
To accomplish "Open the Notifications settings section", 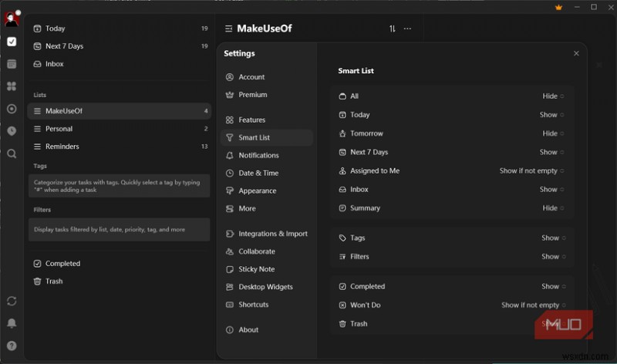I will (x=267, y=156).
